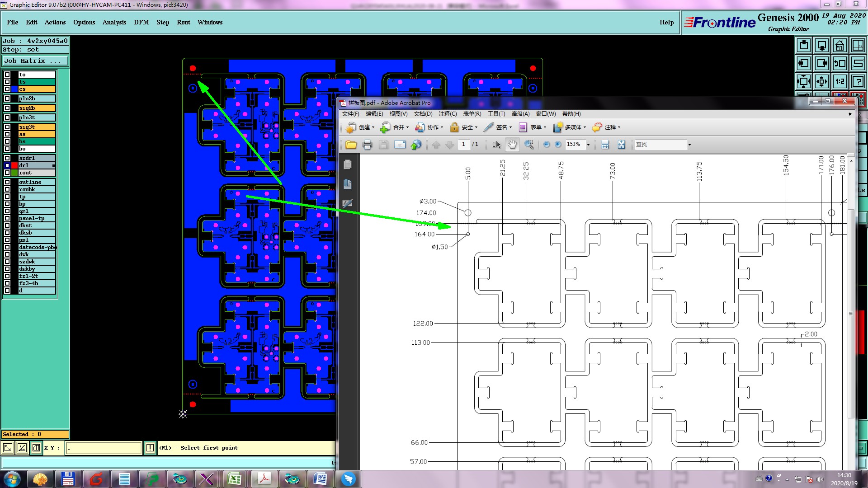868x488 pixels.
Task: Open the DFM menu
Action: (x=141, y=22)
